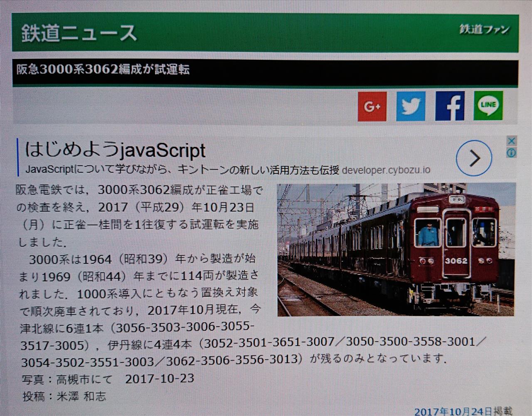Open the はじめようjavaScript ad headline
The width and height of the screenshot is (532, 416).
(116, 150)
